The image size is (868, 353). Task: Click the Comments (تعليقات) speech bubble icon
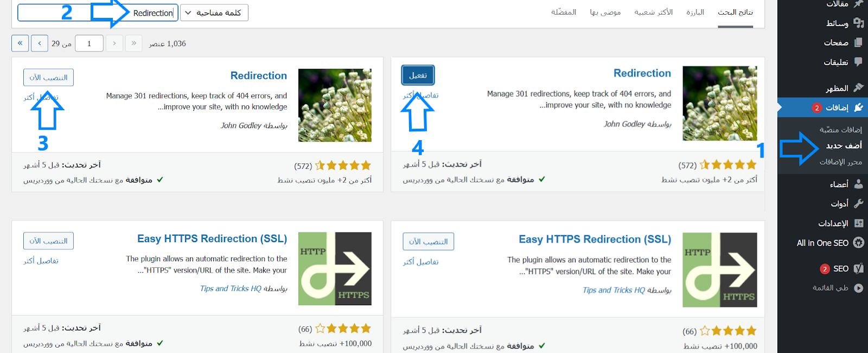coord(858,62)
